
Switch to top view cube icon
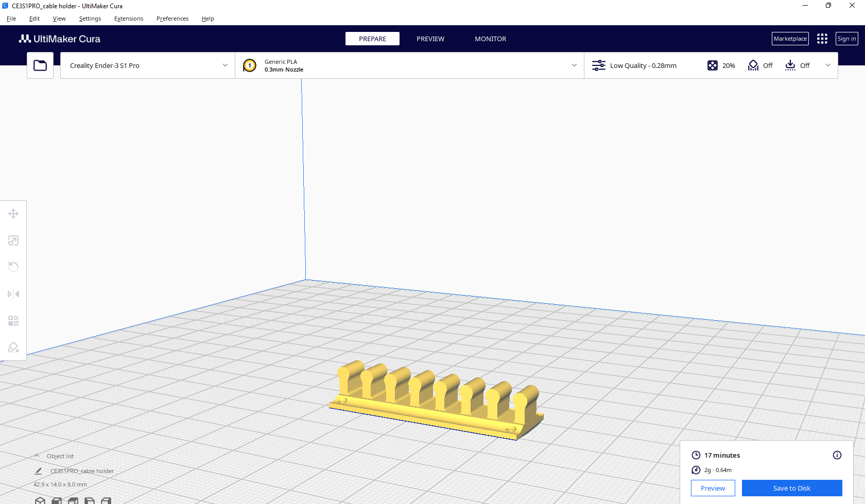tap(73, 500)
